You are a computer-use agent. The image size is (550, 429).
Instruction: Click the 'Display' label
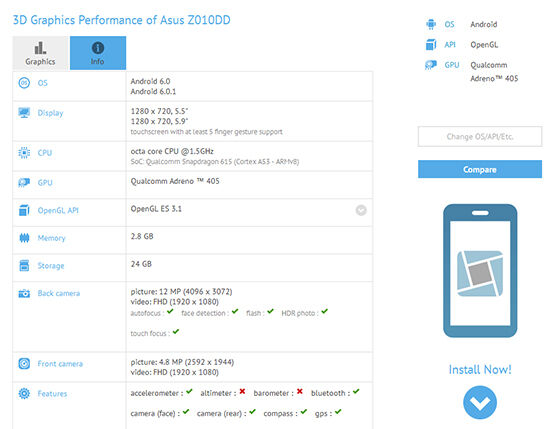pos(51,113)
